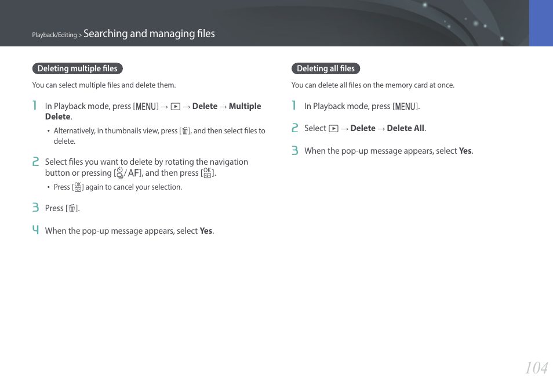Click the trash icon in 'Press' step 3
Screen dimensions: 553x392
click(x=72, y=209)
